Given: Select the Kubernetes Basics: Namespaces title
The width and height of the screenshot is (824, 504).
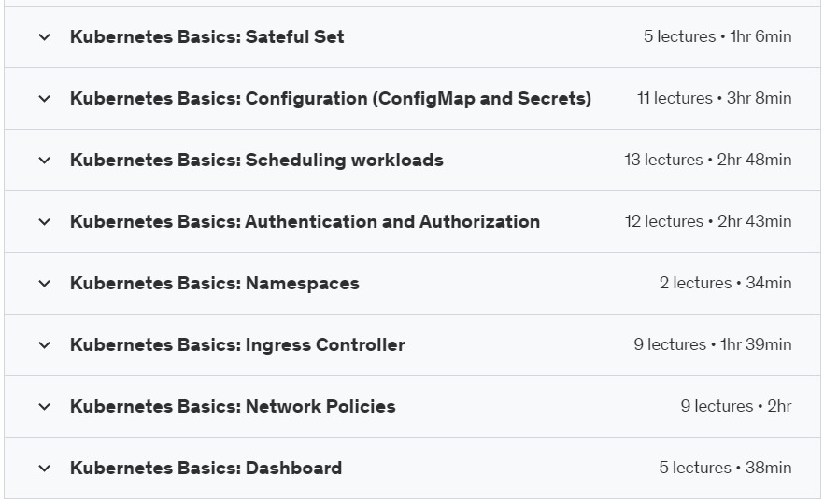Looking at the screenshot, I should click(215, 284).
